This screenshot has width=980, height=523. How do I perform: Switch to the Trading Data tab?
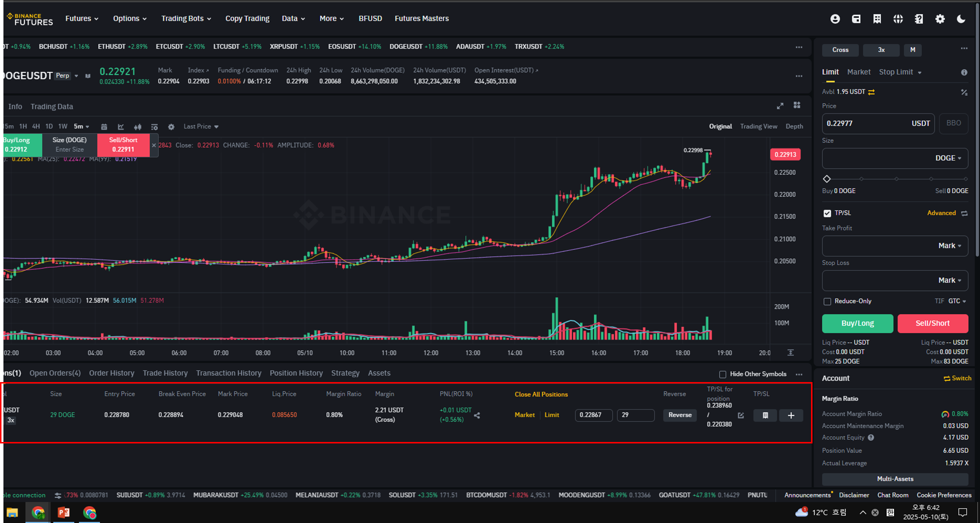pos(52,107)
